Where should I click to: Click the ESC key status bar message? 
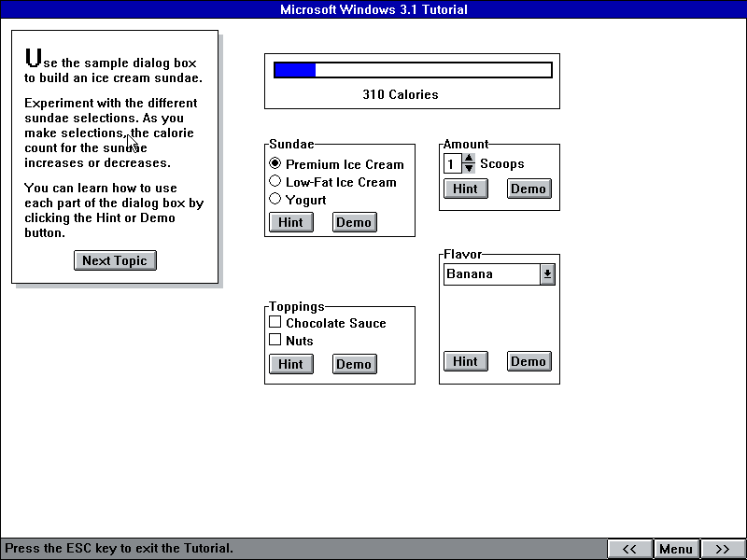(x=120, y=548)
